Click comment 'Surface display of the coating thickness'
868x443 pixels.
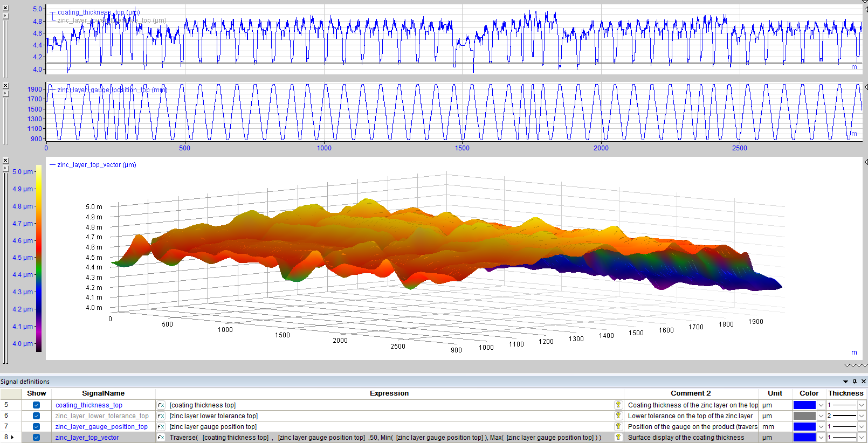point(686,438)
